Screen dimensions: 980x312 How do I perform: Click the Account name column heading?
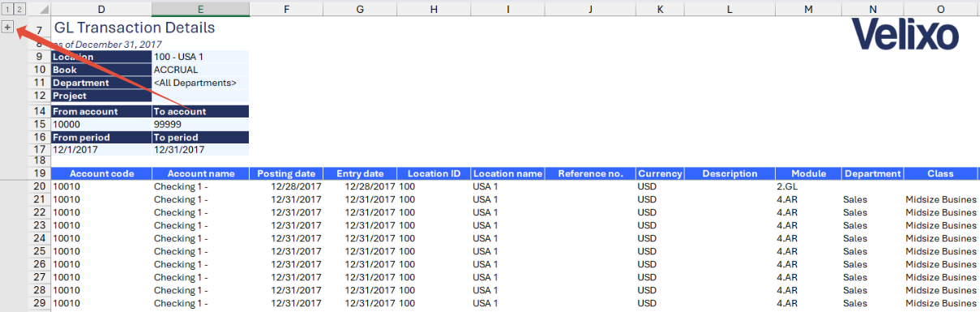[x=200, y=173]
